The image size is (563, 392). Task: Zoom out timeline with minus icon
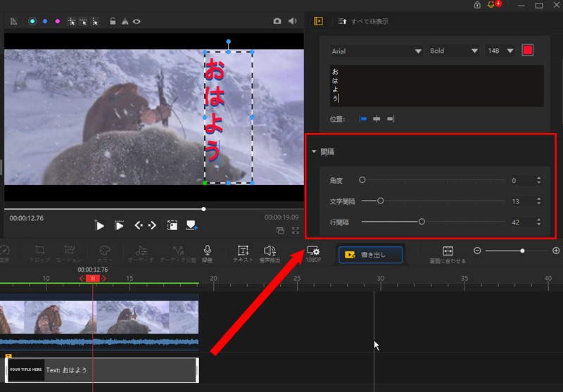coord(477,251)
